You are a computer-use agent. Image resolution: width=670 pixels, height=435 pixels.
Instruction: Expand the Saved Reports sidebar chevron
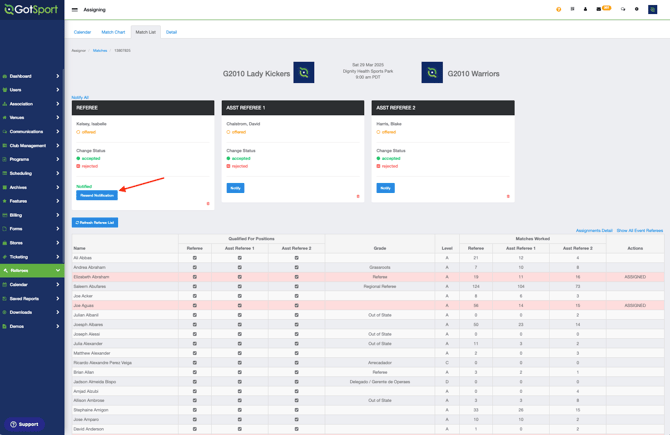pos(58,298)
